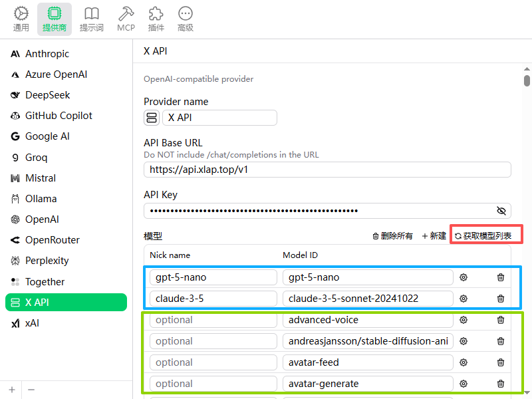Edit Model ID field avatar-generate

click(x=368, y=384)
